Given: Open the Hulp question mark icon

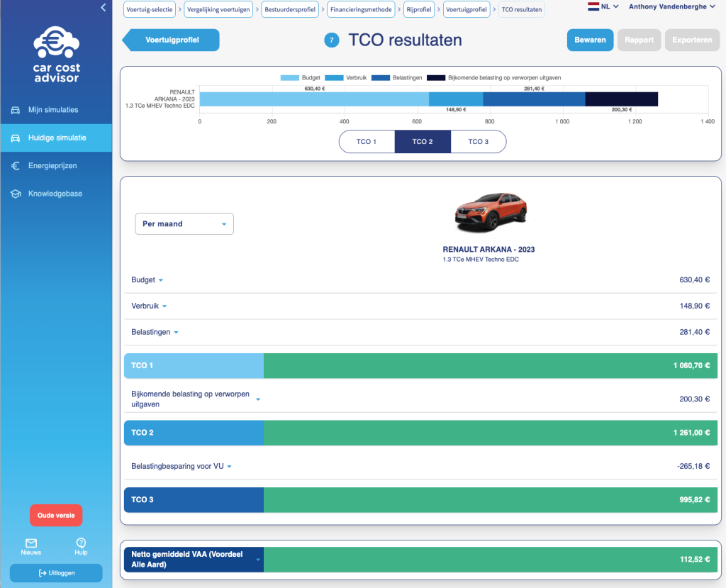Looking at the screenshot, I should pyautogui.click(x=81, y=543).
